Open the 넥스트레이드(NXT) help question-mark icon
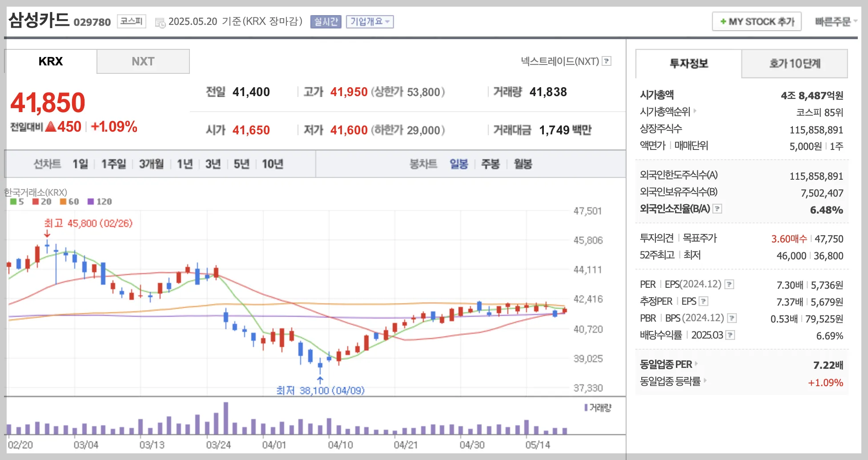Viewport: 868px width, 460px height. [x=607, y=61]
